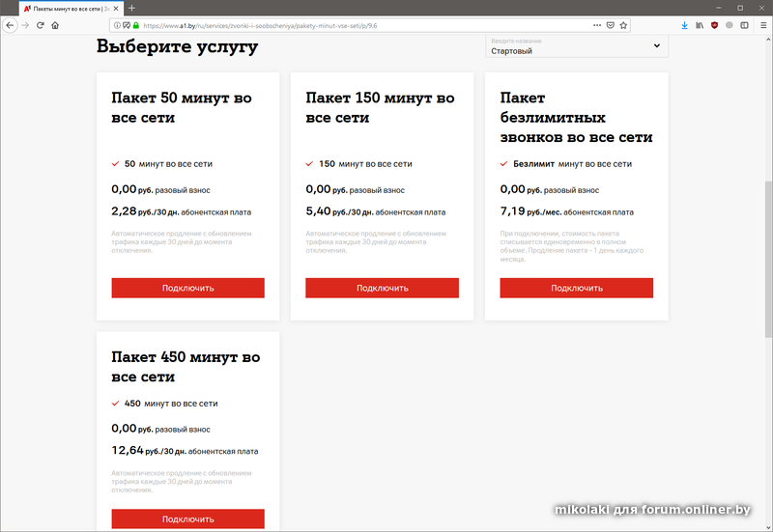Click the forward navigation arrow

(26, 25)
